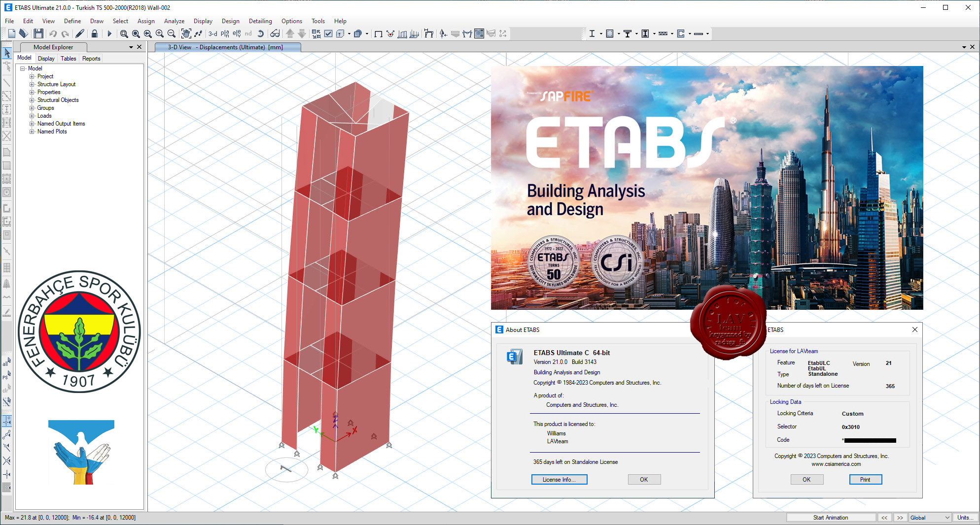
Task: Open dropdown beside I-section icon
Action: 601,33
